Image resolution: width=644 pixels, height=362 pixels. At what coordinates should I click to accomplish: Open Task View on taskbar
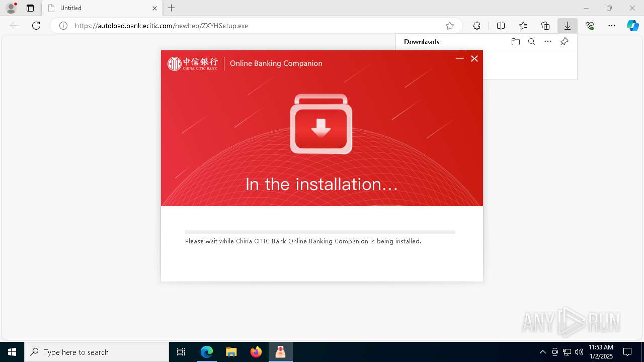coord(181,352)
